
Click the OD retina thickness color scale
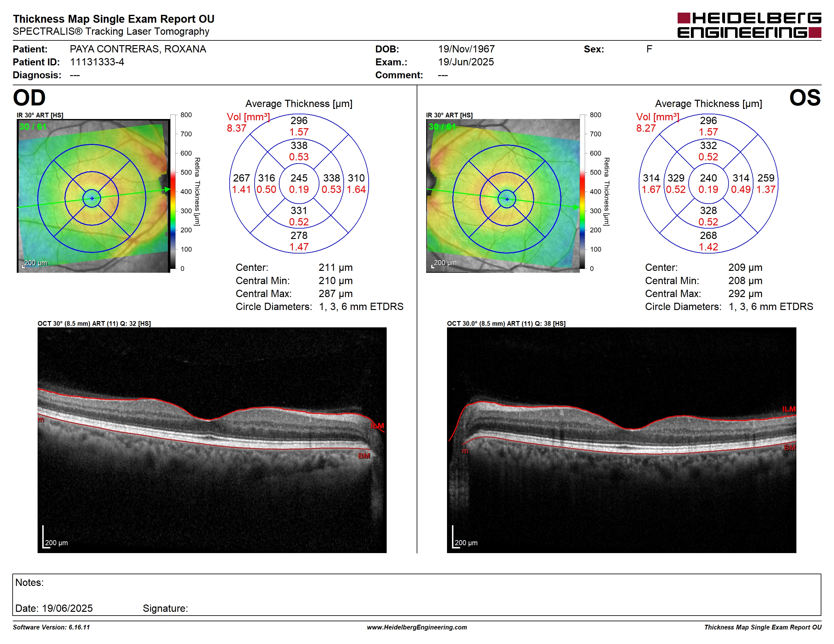coord(173,192)
